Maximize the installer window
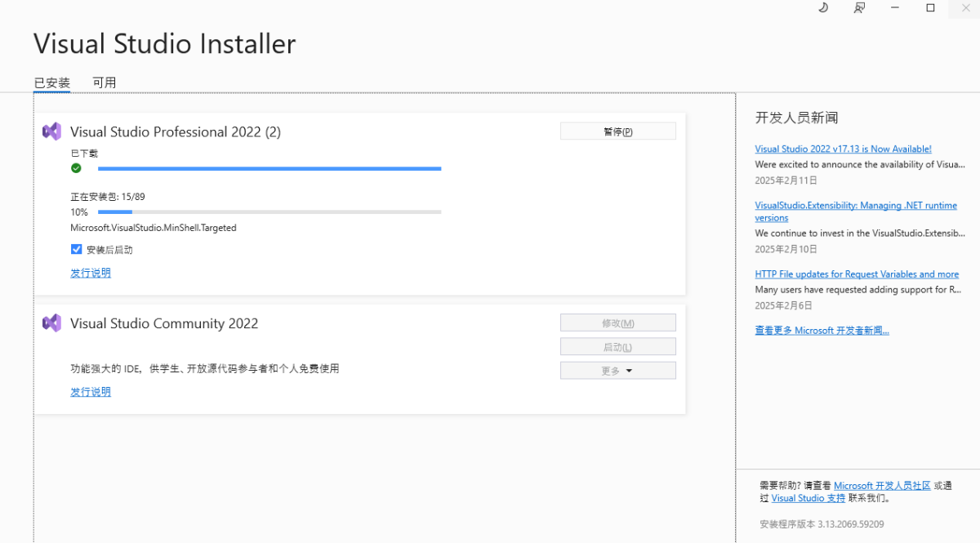This screenshot has width=980, height=543. click(x=930, y=7)
